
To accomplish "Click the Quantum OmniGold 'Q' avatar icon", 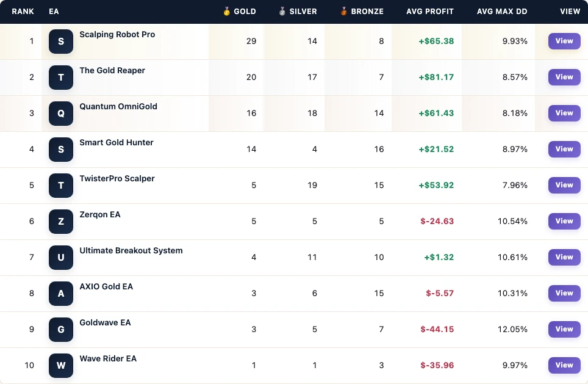I will pos(61,114).
